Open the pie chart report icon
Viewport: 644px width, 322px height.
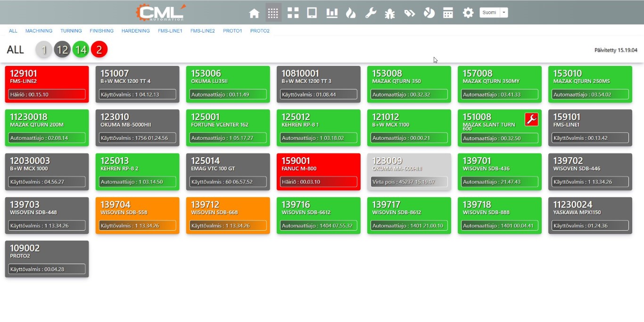pos(429,13)
